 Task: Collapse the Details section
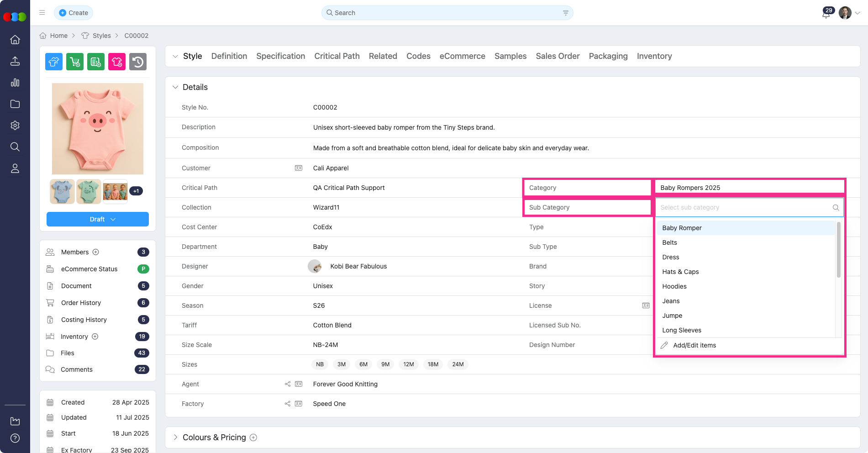click(175, 87)
